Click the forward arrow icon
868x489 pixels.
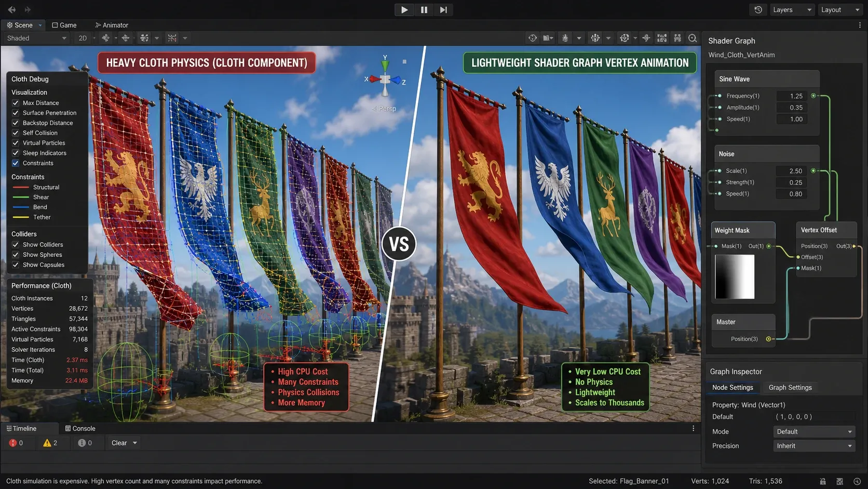click(x=28, y=9)
